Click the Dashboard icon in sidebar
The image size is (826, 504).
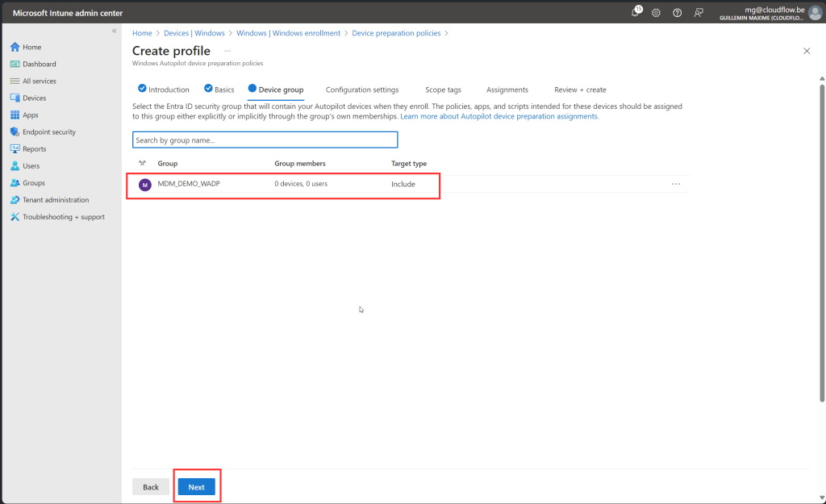click(15, 64)
